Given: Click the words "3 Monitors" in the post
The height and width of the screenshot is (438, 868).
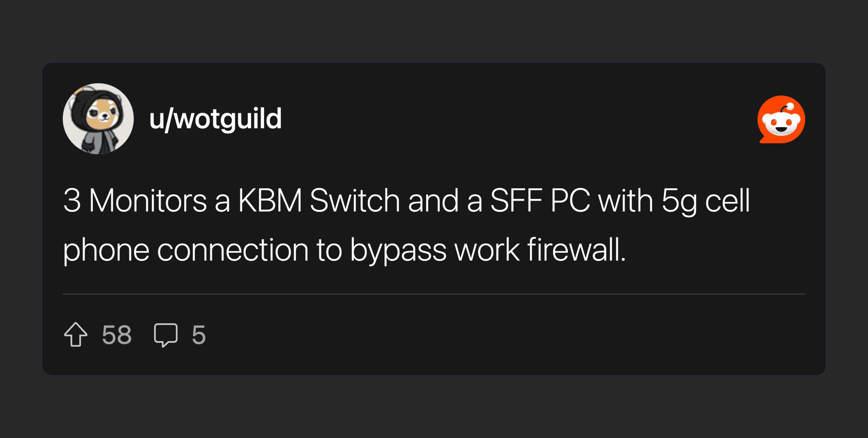Looking at the screenshot, I should (135, 201).
